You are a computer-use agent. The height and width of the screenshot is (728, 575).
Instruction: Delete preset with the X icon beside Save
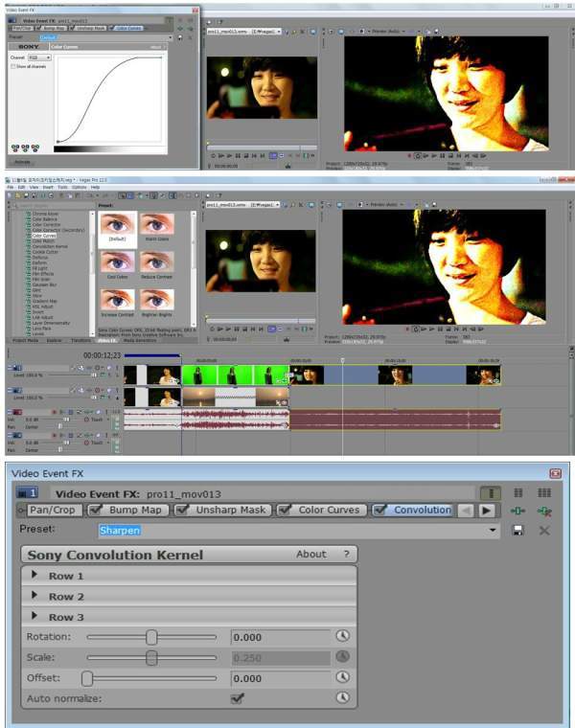[544, 531]
